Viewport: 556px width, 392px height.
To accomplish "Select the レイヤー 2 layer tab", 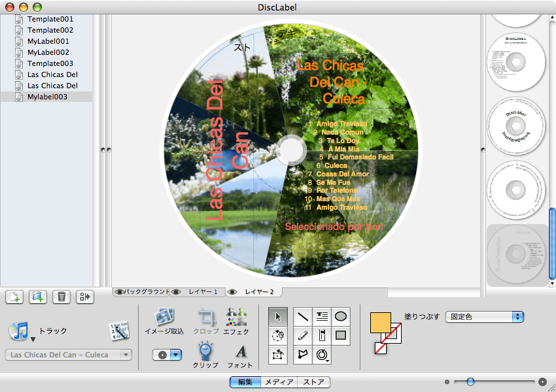I will (x=254, y=292).
